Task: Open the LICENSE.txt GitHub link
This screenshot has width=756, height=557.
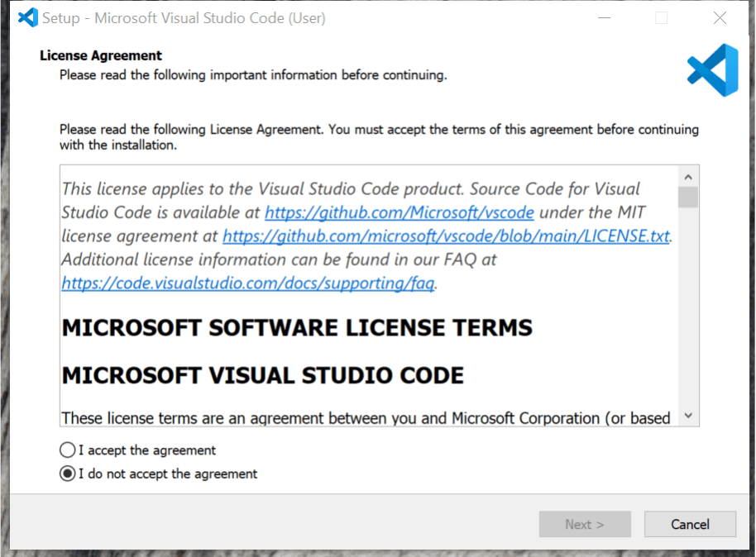Action: (x=446, y=236)
